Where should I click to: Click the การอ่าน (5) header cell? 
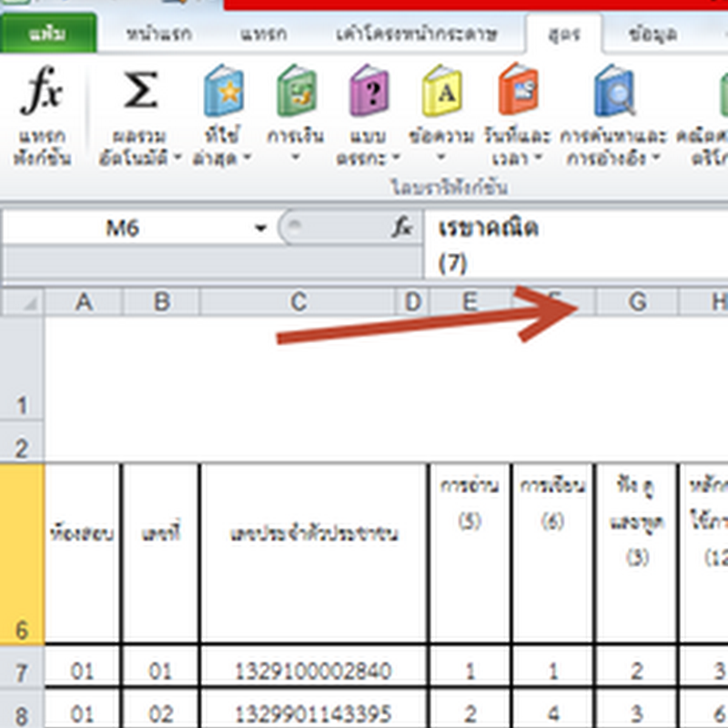pos(470,554)
